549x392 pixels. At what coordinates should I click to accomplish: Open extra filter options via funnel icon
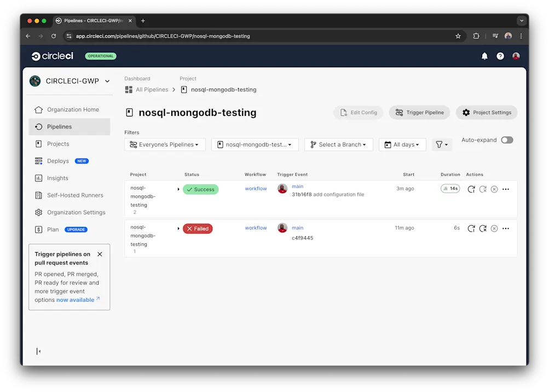pyautogui.click(x=441, y=144)
